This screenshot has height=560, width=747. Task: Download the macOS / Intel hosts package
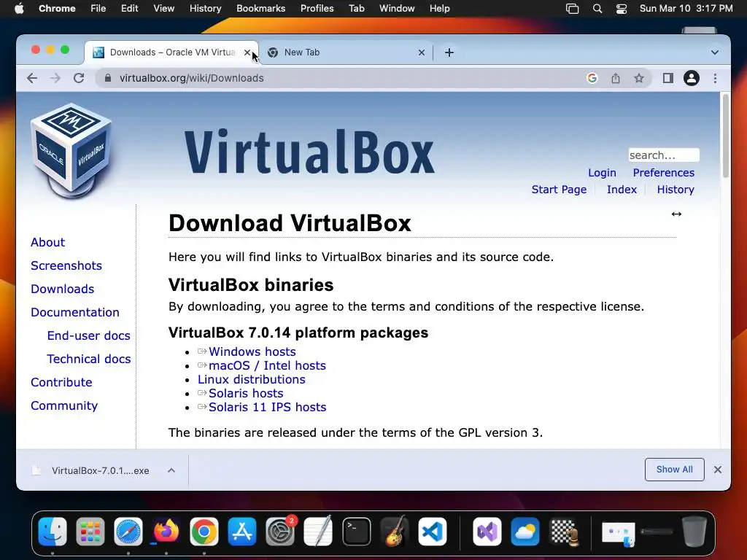pos(267,366)
